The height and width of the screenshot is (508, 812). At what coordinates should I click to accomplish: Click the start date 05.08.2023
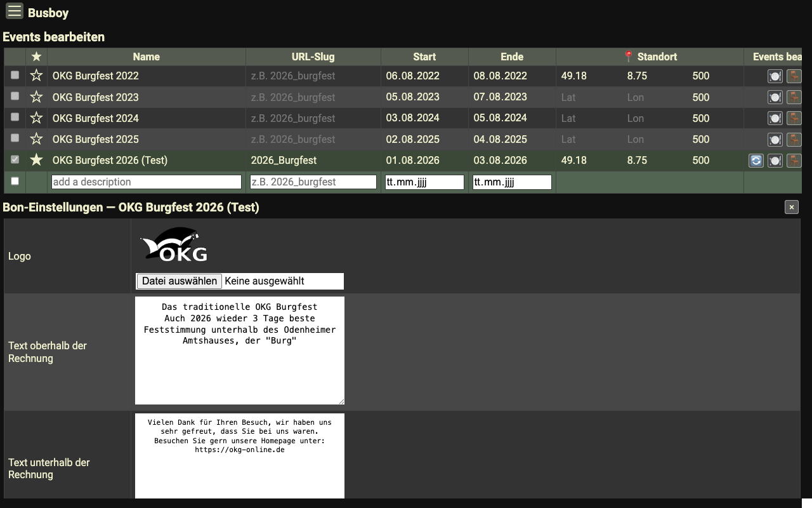(x=412, y=97)
